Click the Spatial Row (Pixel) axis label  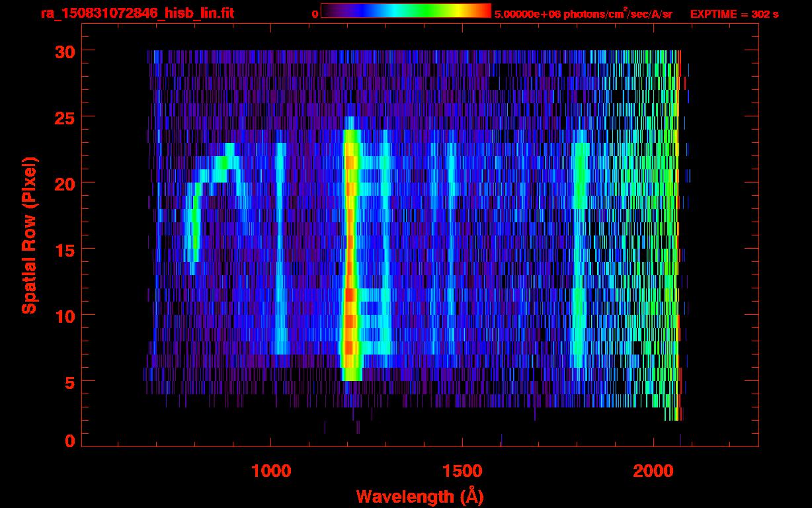[29, 235]
